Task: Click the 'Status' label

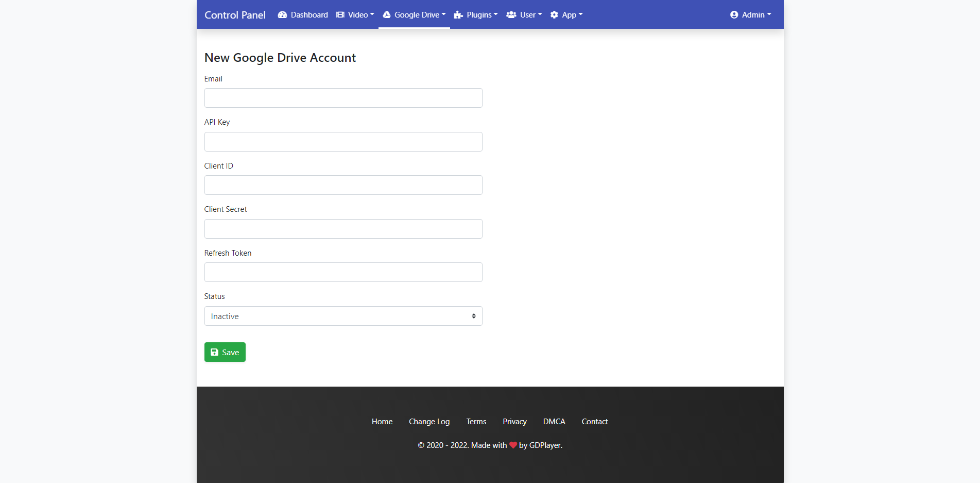Action: coord(214,296)
